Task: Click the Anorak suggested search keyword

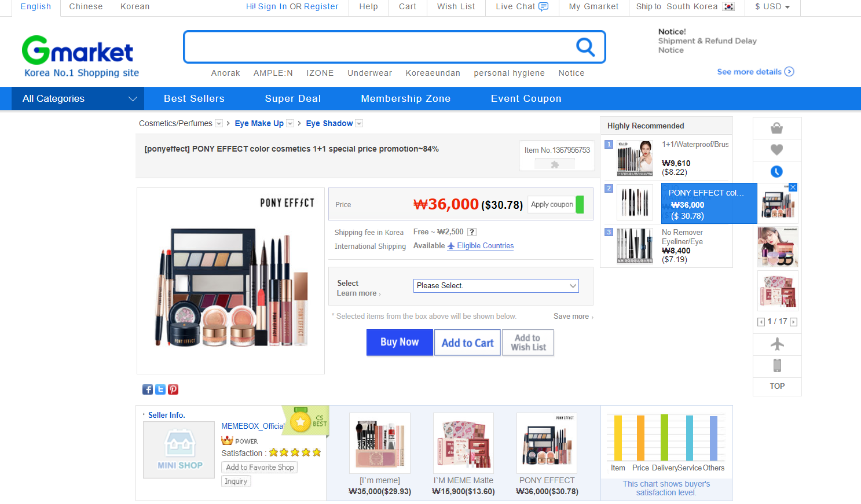Action: coord(225,73)
